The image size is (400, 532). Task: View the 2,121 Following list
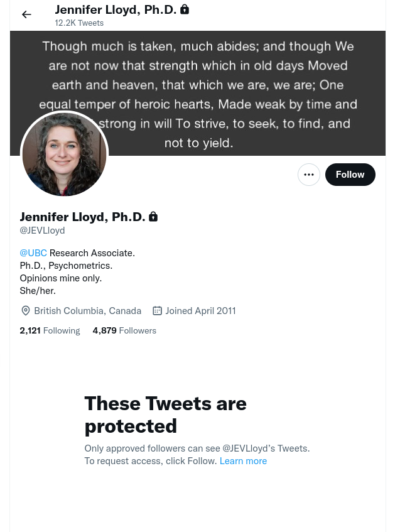click(x=50, y=330)
